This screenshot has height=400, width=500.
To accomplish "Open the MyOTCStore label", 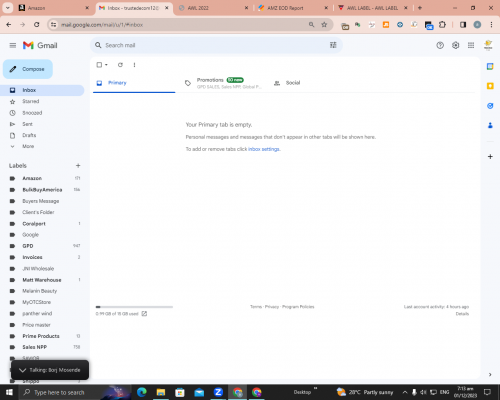I will coord(42,302).
